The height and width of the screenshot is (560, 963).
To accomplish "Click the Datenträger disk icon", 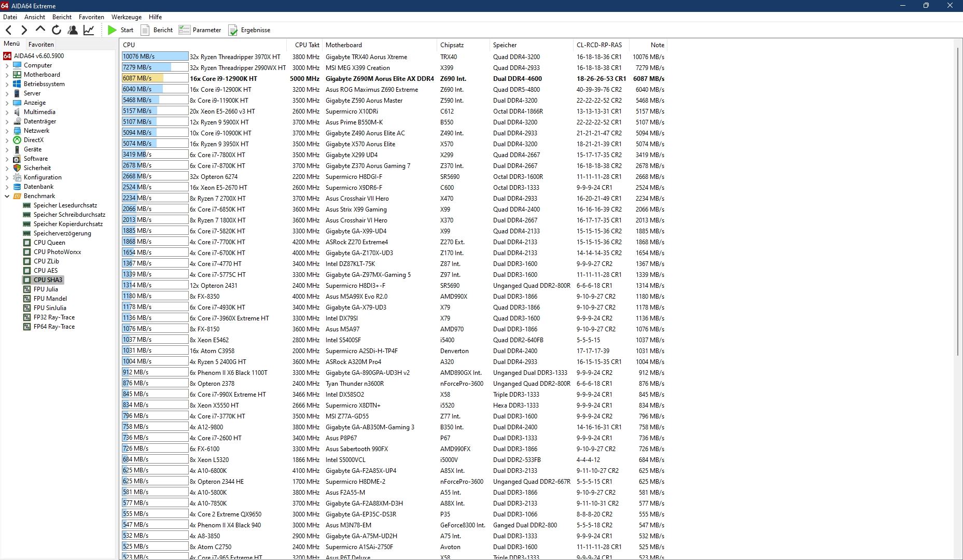I will (x=17, y=121).
